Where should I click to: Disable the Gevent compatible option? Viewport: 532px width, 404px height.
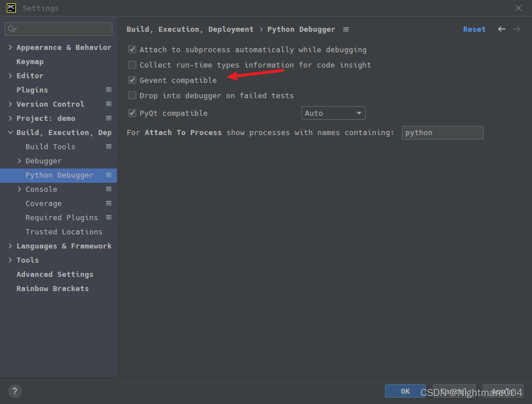pyautogui.click(x=132, y=80)
